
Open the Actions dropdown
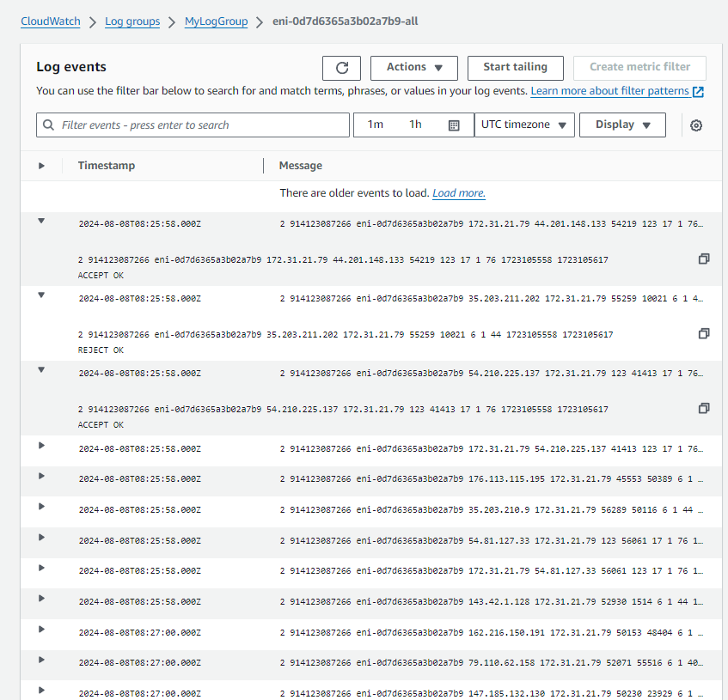click(413, 68)
